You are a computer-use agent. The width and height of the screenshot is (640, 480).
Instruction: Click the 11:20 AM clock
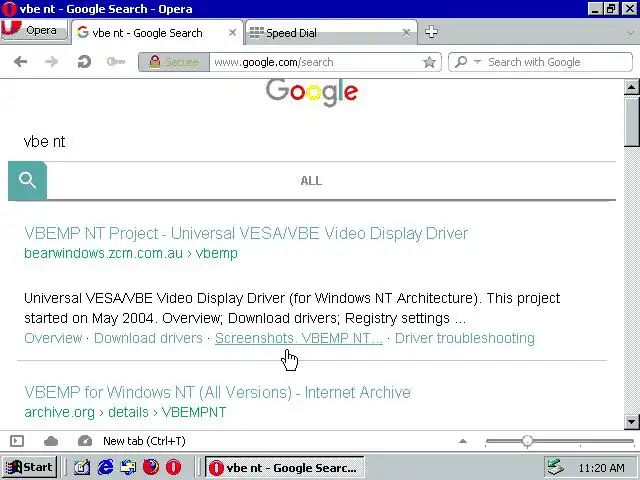point(601,468)
